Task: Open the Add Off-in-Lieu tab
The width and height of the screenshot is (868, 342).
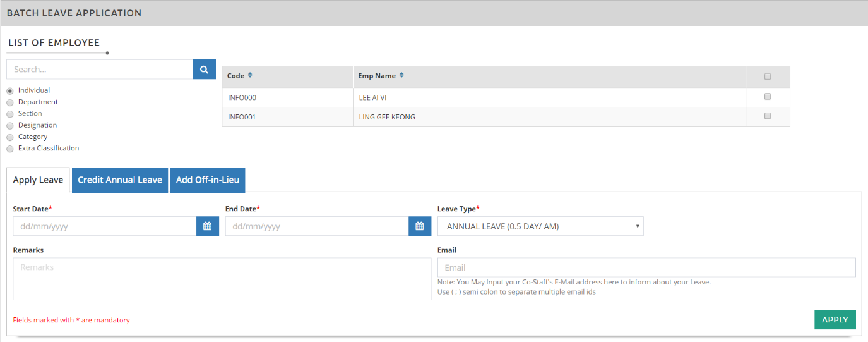Action: pyautogui.click(x=208, y=180)
